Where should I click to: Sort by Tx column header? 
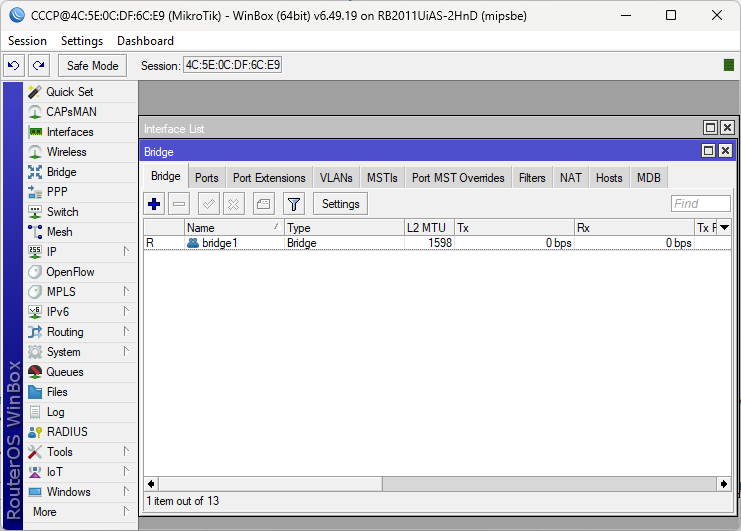(514, 228)
